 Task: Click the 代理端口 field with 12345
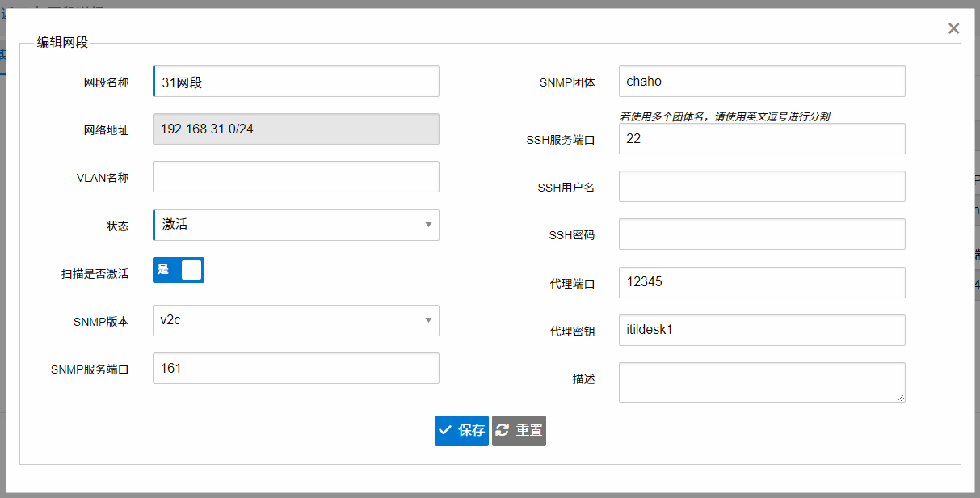coord(762,282)
